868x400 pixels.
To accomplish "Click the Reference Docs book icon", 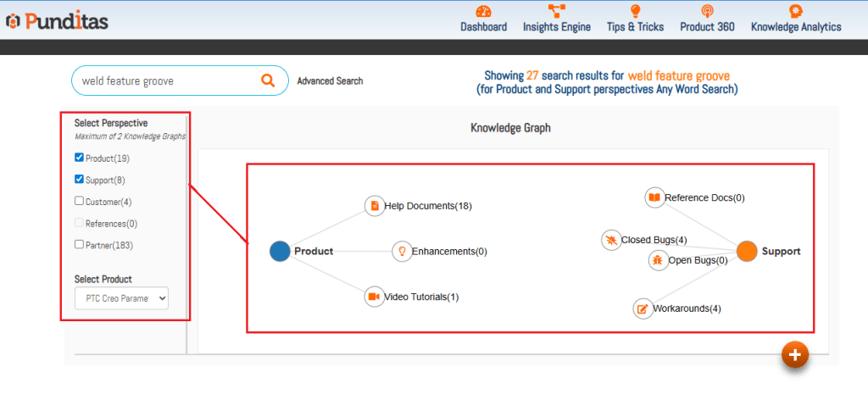I will coord(654,197).
